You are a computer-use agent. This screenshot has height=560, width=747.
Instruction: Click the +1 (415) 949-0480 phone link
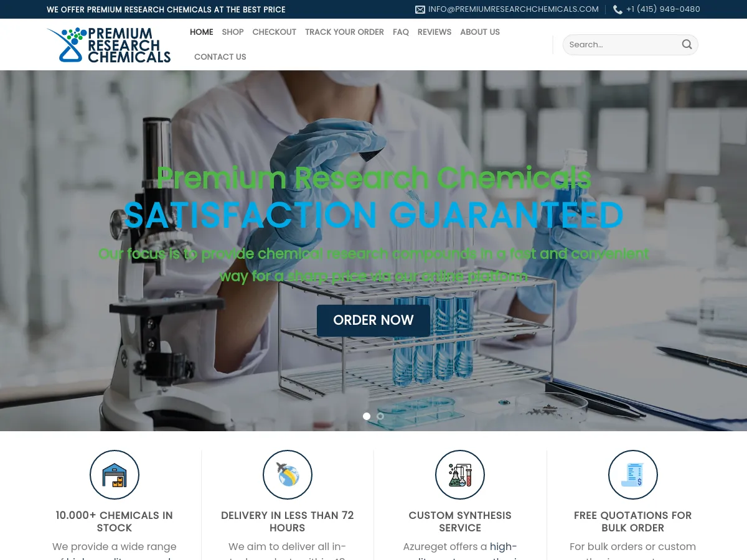tap(663, 9)
